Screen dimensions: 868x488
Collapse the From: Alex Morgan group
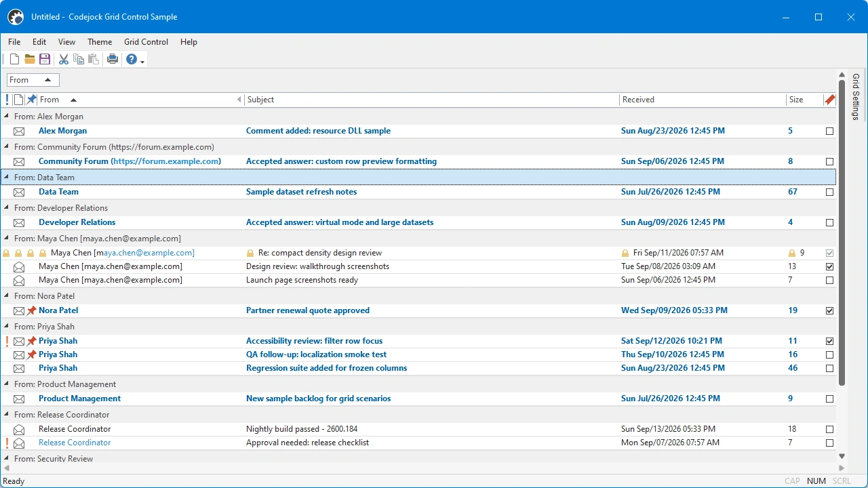(7, 117)
